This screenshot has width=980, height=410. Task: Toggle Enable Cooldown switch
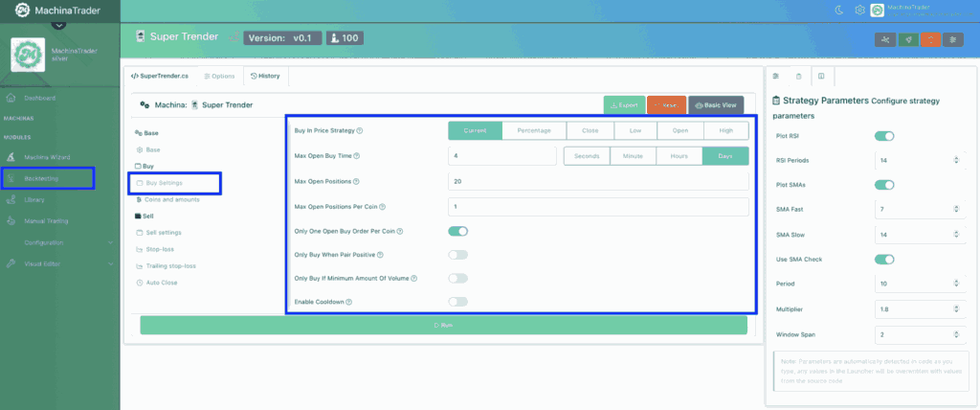pyautogui.click(x=458, y=302)
